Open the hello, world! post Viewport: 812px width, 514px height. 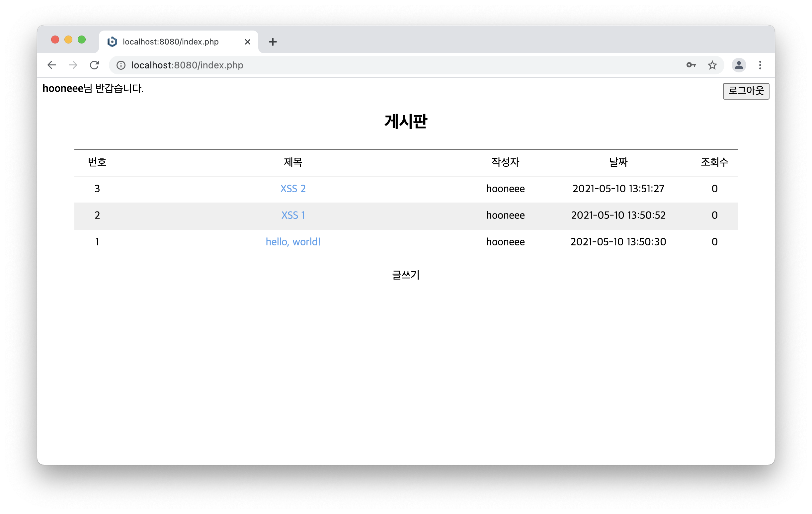coord(293,242)
